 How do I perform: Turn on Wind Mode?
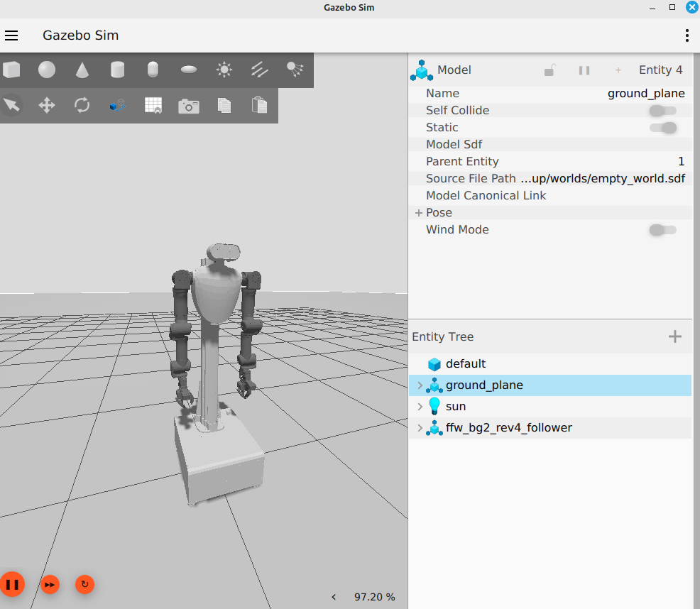pos(662,230)
